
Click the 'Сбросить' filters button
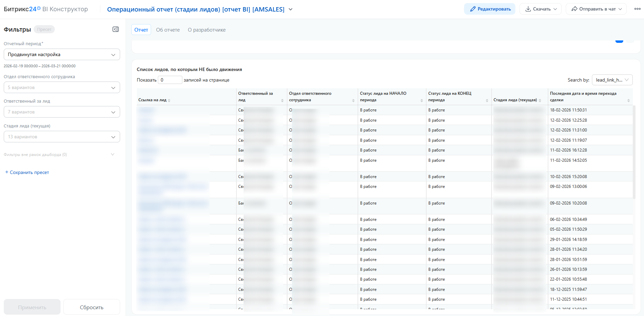point(92,307)
